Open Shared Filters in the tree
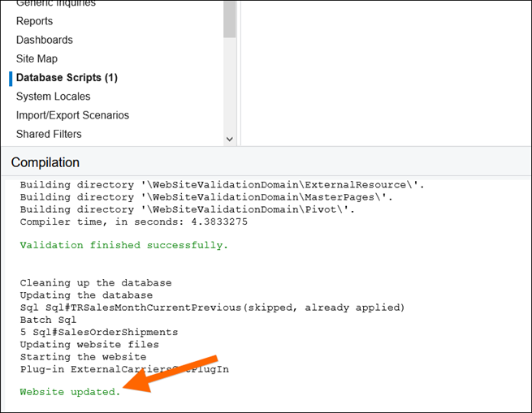 click(x=49, y=134)
